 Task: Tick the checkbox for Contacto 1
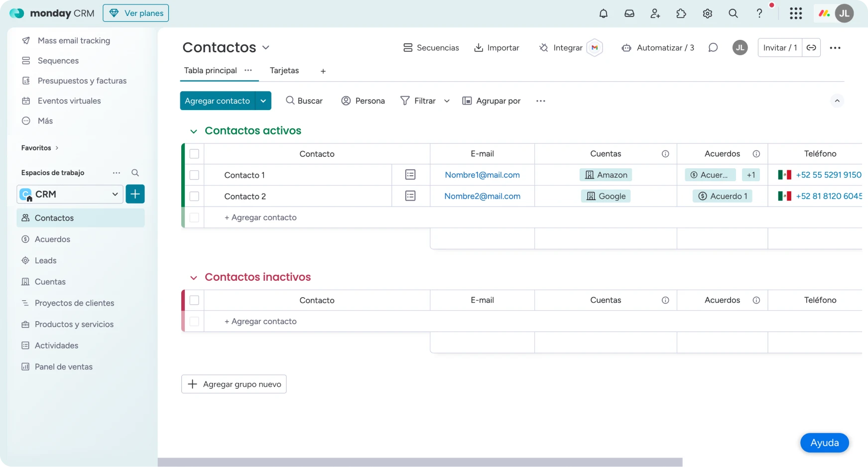[x=194, y=175]
